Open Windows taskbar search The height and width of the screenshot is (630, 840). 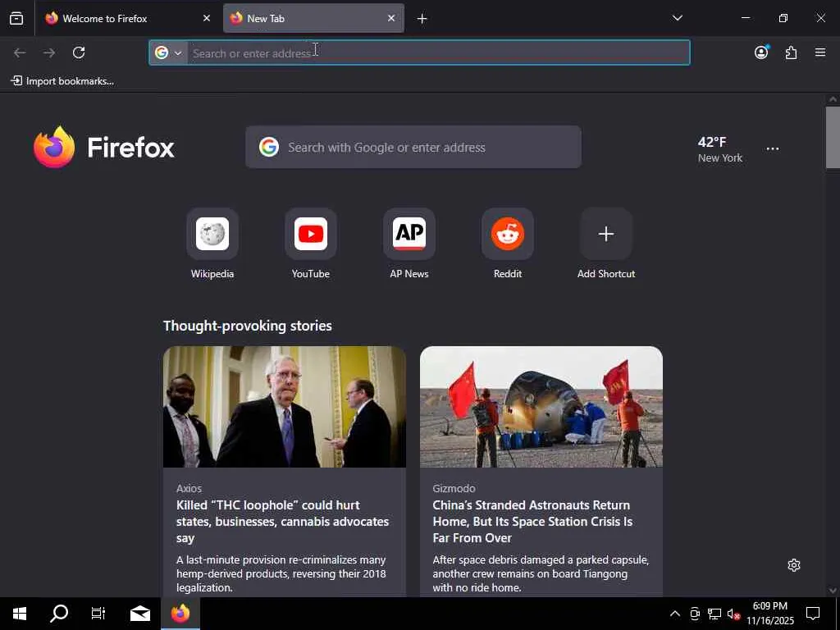59,614
